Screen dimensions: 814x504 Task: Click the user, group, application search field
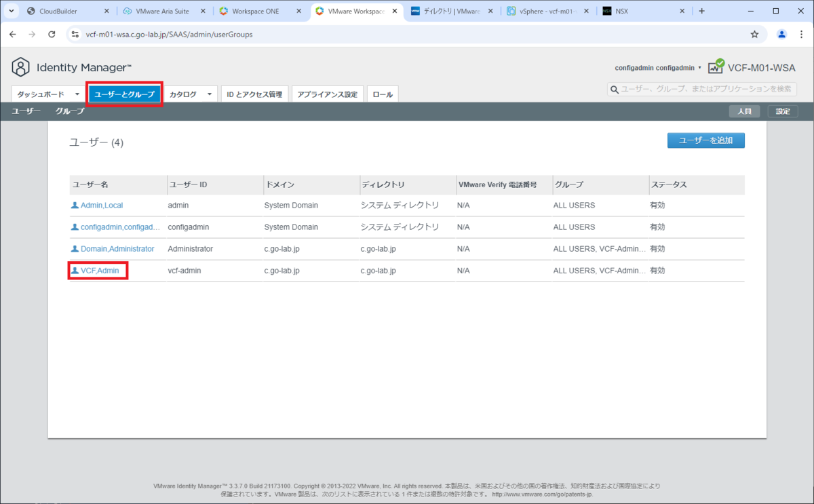703,90
